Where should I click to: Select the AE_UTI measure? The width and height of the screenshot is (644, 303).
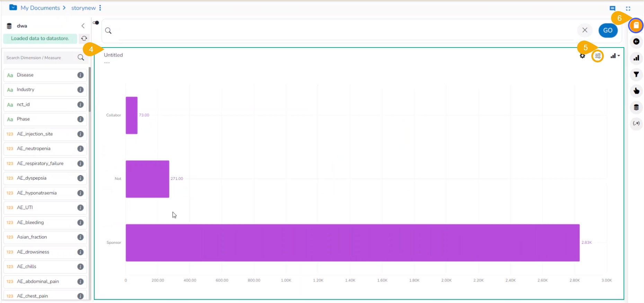(x=45, y=208)
